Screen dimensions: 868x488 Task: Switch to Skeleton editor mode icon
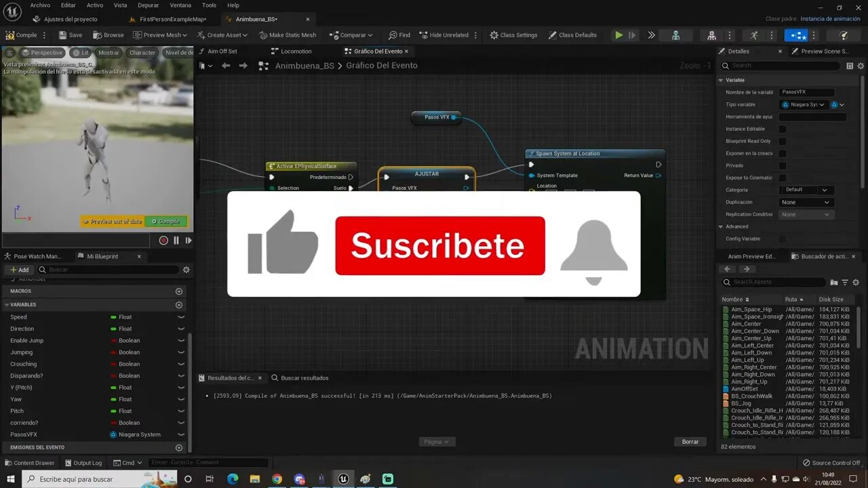(675, 35)
